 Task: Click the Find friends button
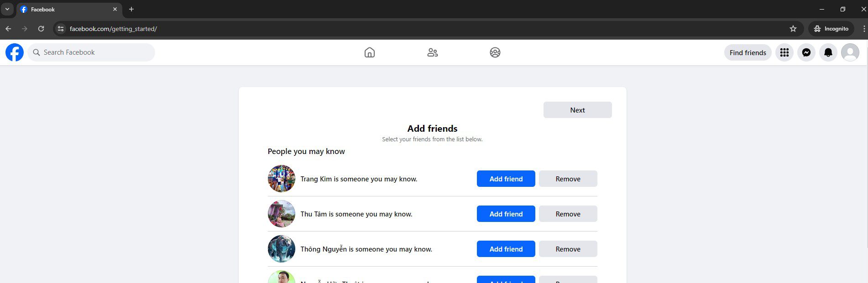coord(748,52)
